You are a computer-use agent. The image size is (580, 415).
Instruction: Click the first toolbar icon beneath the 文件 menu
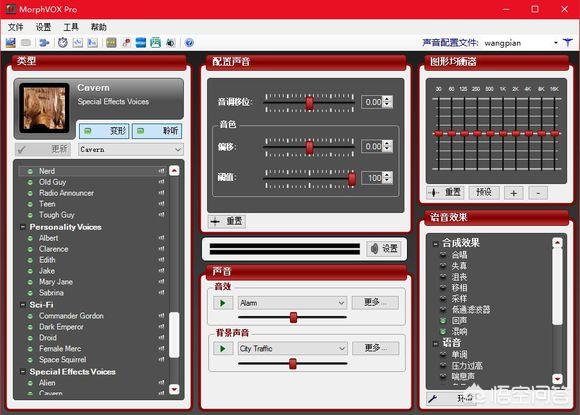(11, 43)
